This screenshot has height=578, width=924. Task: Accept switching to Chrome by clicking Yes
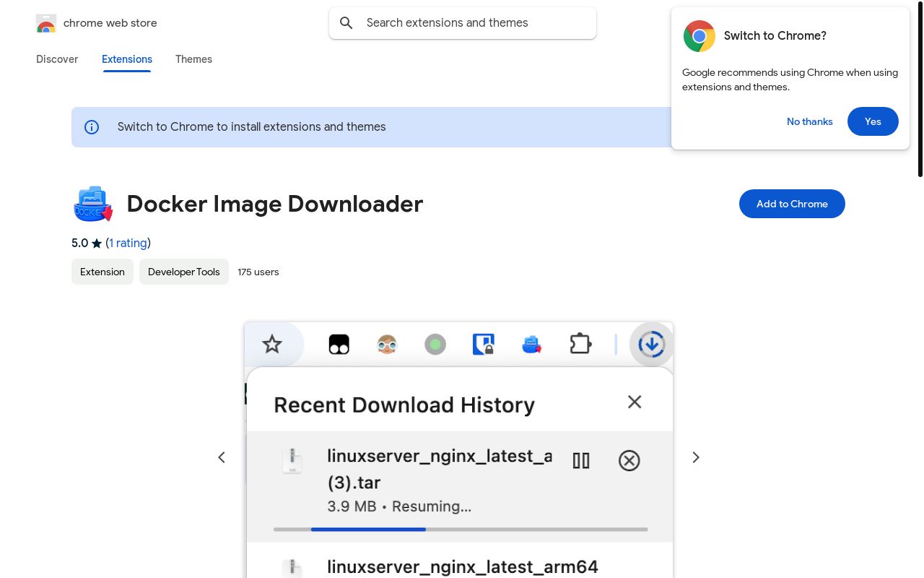click(x=873, y=121)
